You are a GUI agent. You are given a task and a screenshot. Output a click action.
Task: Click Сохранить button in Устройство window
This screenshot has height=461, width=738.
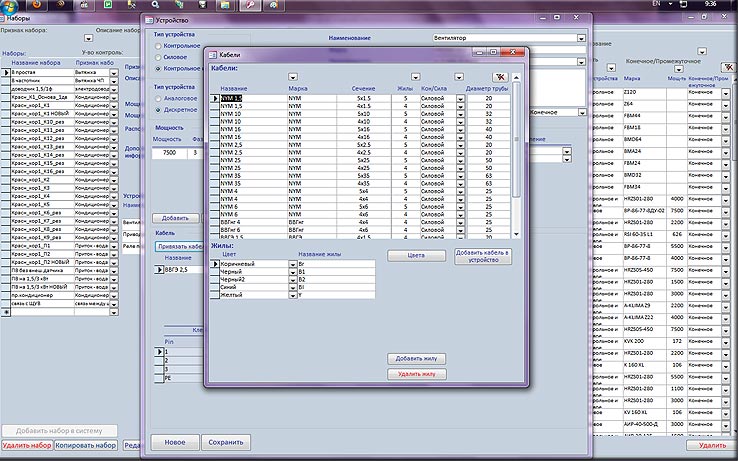(226, 443)
